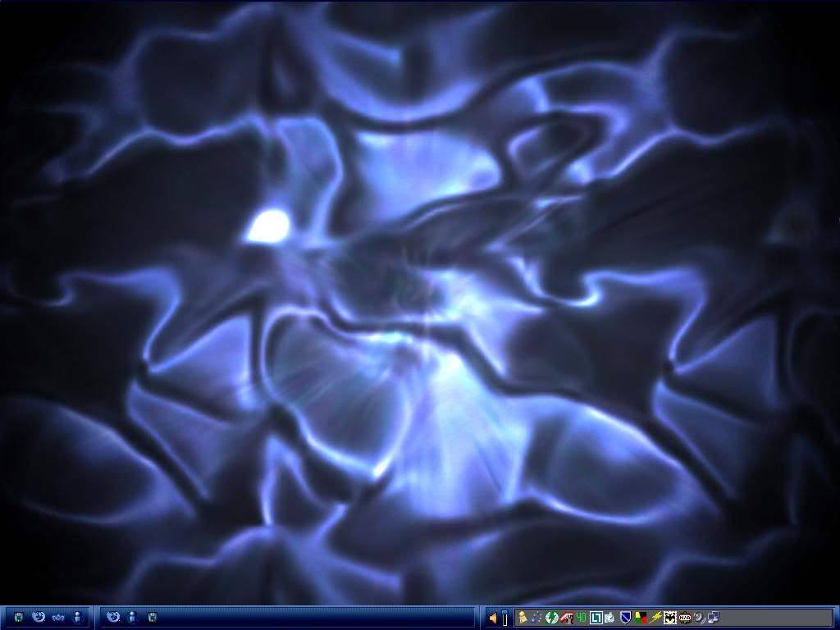The height and width of the screenshot is (630, 840).
Task: Open the blue shield security tray icon
Action: 625,618
